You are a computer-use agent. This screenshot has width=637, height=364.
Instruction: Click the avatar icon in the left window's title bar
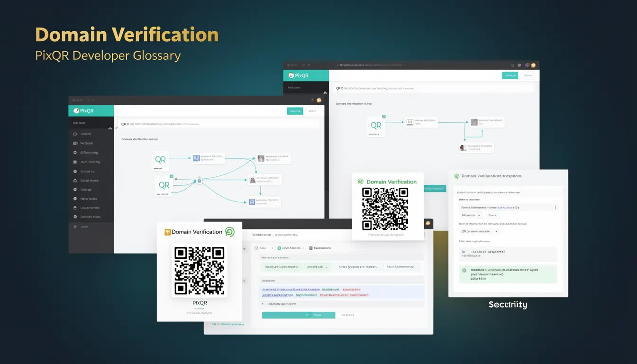coord(319,100)
